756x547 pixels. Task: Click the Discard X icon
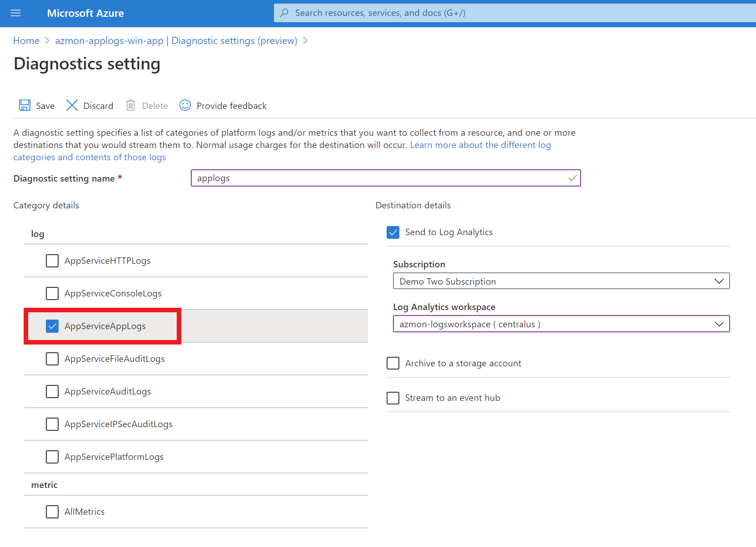[x=72, y=105]
